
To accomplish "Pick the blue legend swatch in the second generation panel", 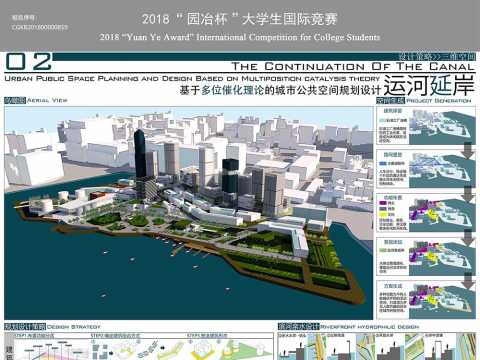I will tap(383, 164).
